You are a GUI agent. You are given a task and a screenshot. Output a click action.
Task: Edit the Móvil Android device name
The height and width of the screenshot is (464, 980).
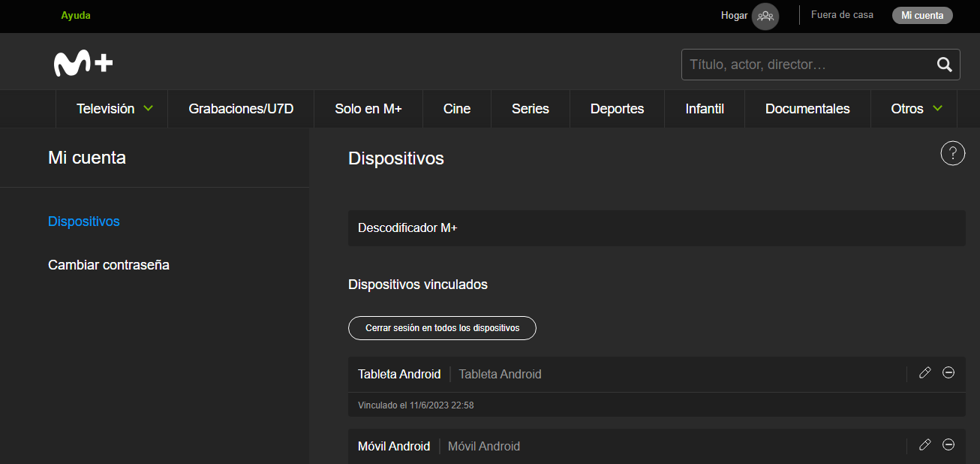[924, 445]
